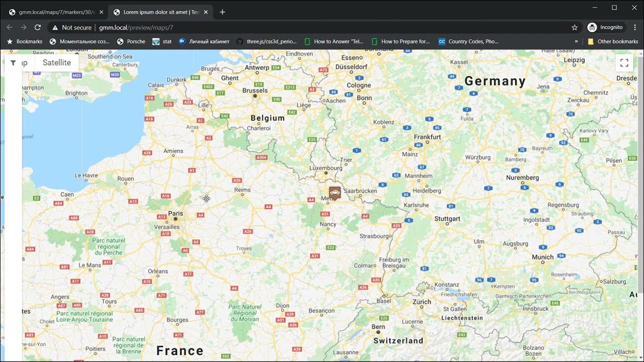Screen dimensions: 644x362
Task: Close the gmm.local/maps/7/markers tab
Action: [x=101, y=12]
